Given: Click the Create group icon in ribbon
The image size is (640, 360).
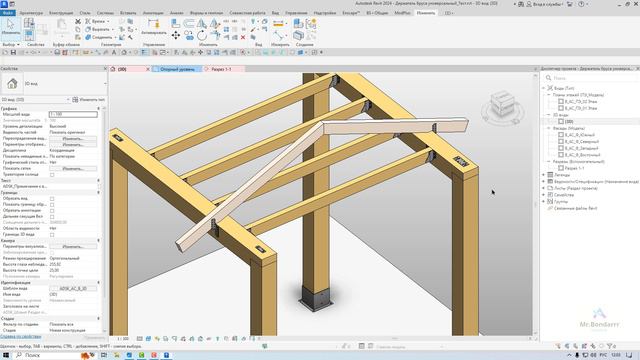Looking at the screenshot, I should coord(311,24).
